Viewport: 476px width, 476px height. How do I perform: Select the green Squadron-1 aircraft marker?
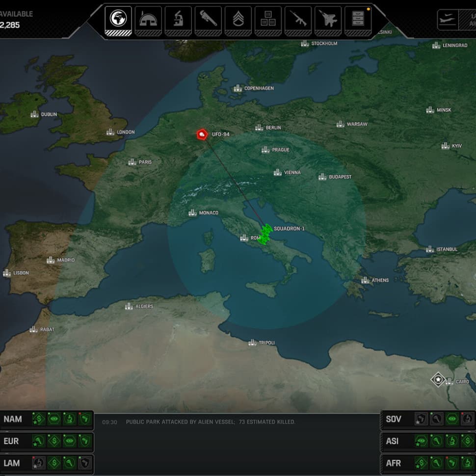(265, 234)
